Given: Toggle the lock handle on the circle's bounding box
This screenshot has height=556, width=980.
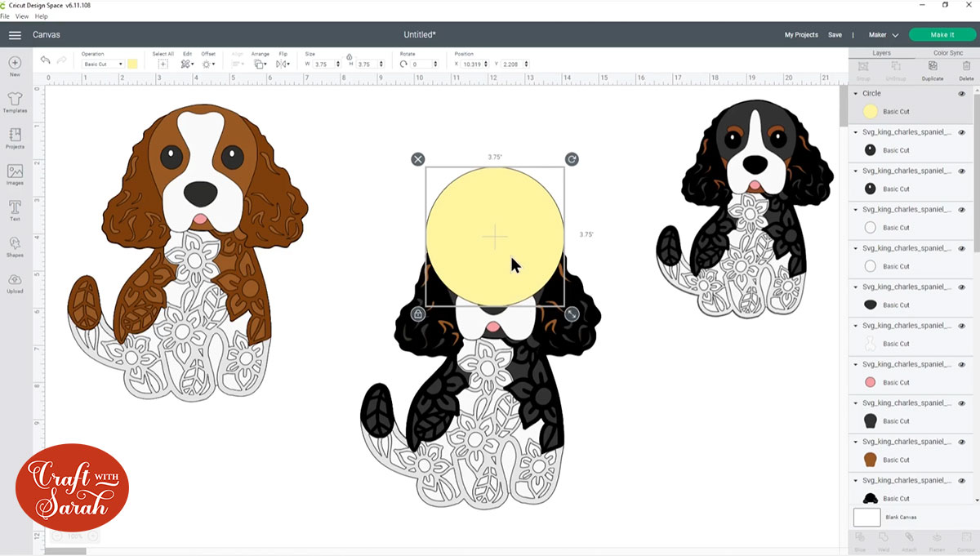Looking at the screenshot, I should click(418, 314).
